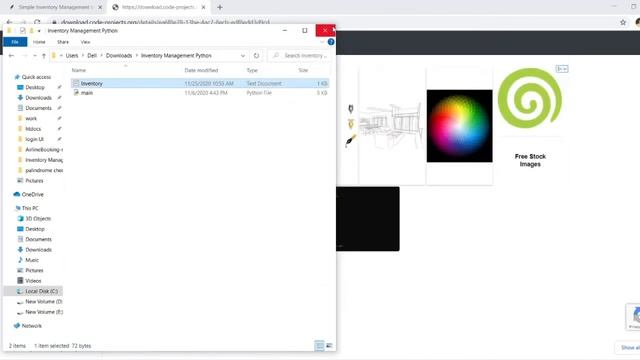Click the color wheel ad thumbnail
The width and height of the screenshot is (640, 360).
[460, 126]
